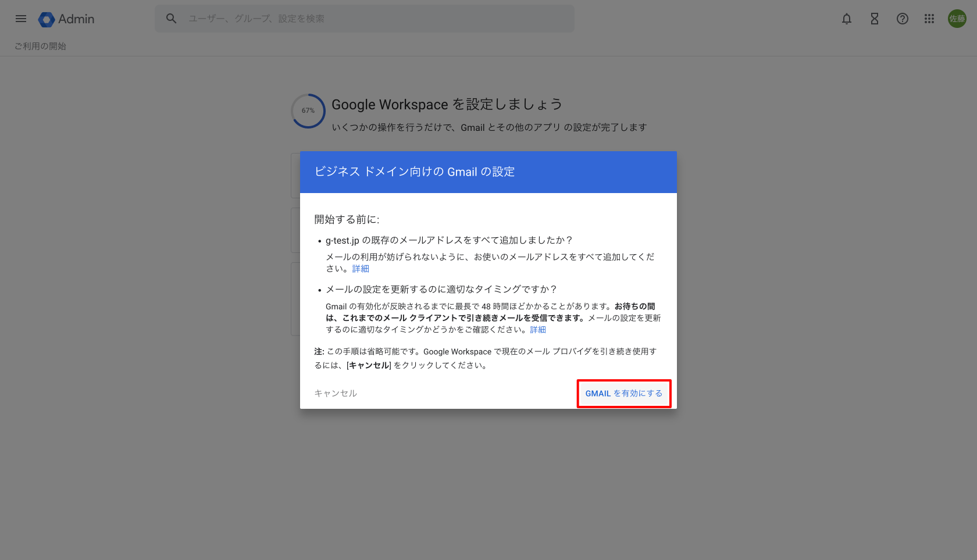Click the dialog title ビジネス ドメイン向けの Gmail の設定
This screenshot has width=977, height=560.
click(x=415, y=172)
